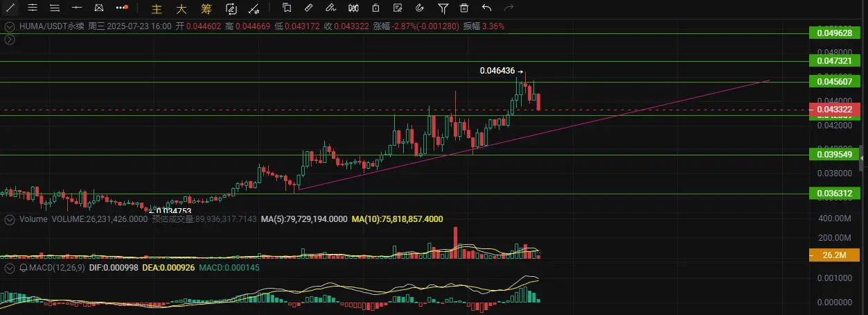Click the arrow circle below HUMA/USDT row

pyautogui.click(x=10, y=40)
